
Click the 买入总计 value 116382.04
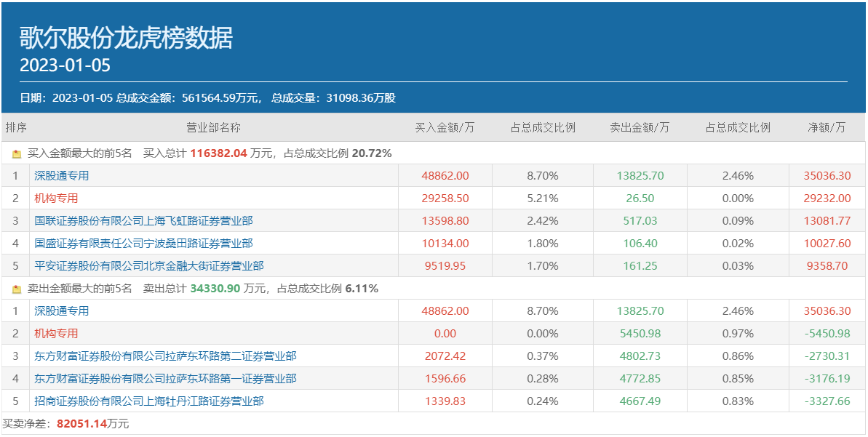tap(219, 154)
